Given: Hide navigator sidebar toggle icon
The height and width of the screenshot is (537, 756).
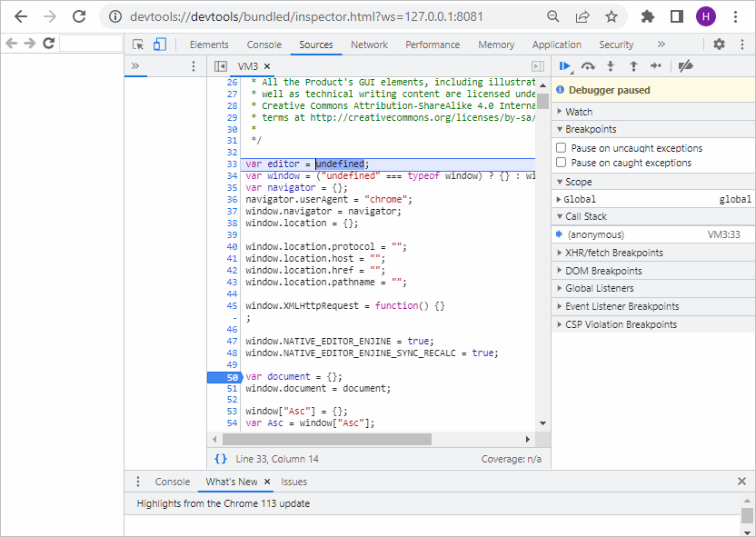Looking at the screenshot, I should pos(220,66).
